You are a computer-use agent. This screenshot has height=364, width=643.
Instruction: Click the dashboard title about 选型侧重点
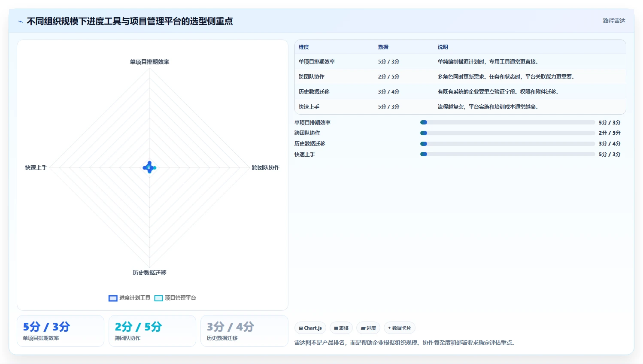[130, 21]
